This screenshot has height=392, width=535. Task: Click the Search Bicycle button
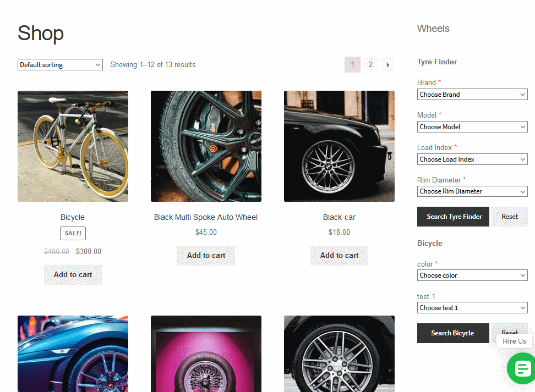(x=453, y=333)
